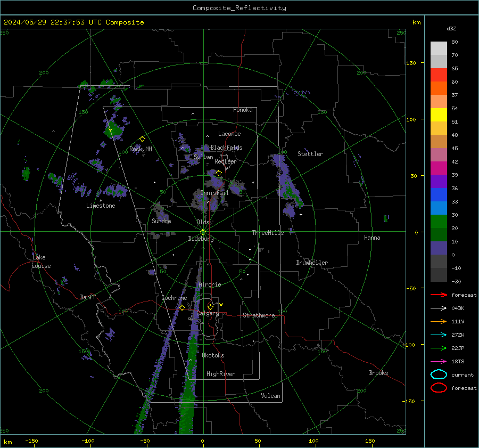Click the red forecast ellipse legend icon
The width and height of the screenshot is (479, 448).
click(x=439, y=388)
